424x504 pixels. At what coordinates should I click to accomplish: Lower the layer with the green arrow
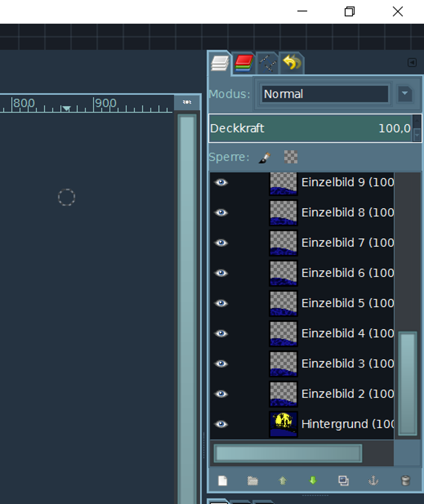click(313, 481)
